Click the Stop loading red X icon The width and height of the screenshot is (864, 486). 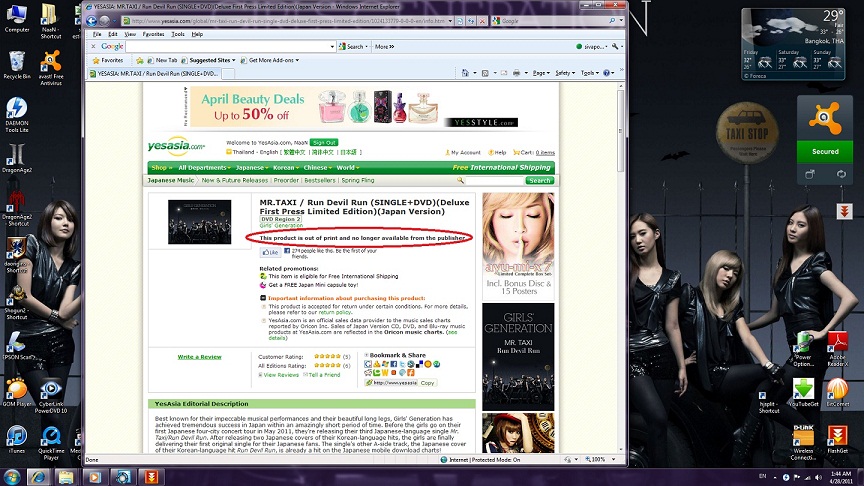pos(482,21)
